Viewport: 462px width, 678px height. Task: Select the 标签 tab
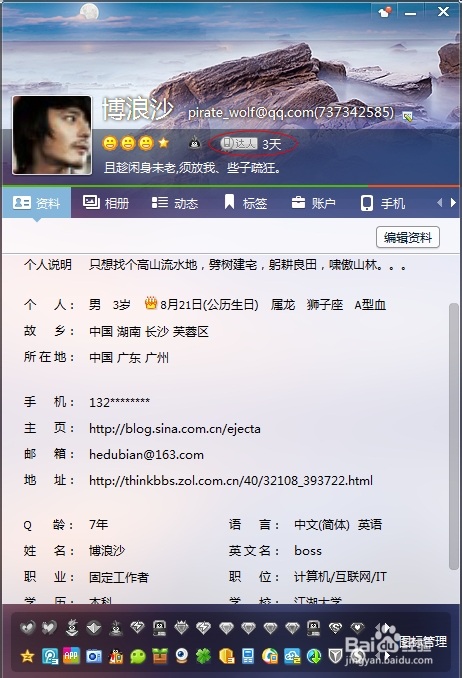245,203
